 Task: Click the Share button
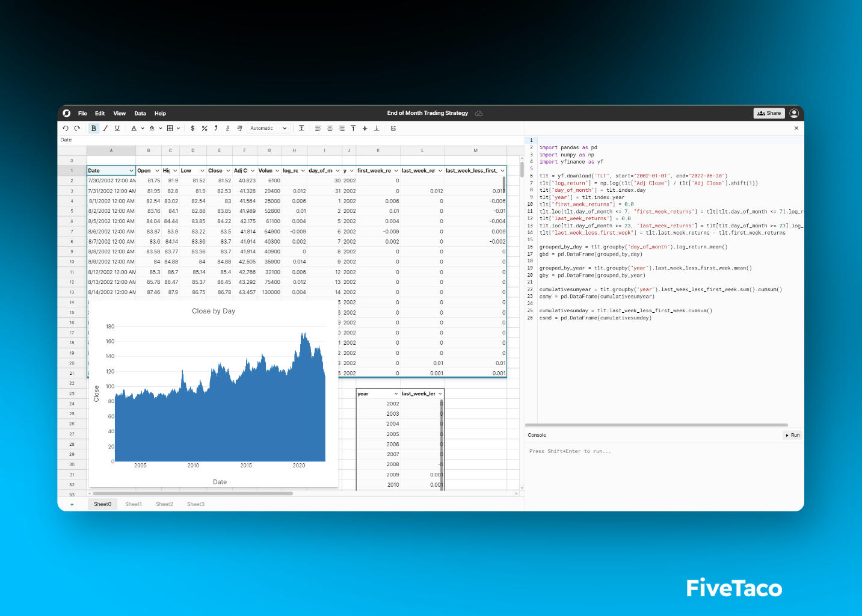click(769, 113)
